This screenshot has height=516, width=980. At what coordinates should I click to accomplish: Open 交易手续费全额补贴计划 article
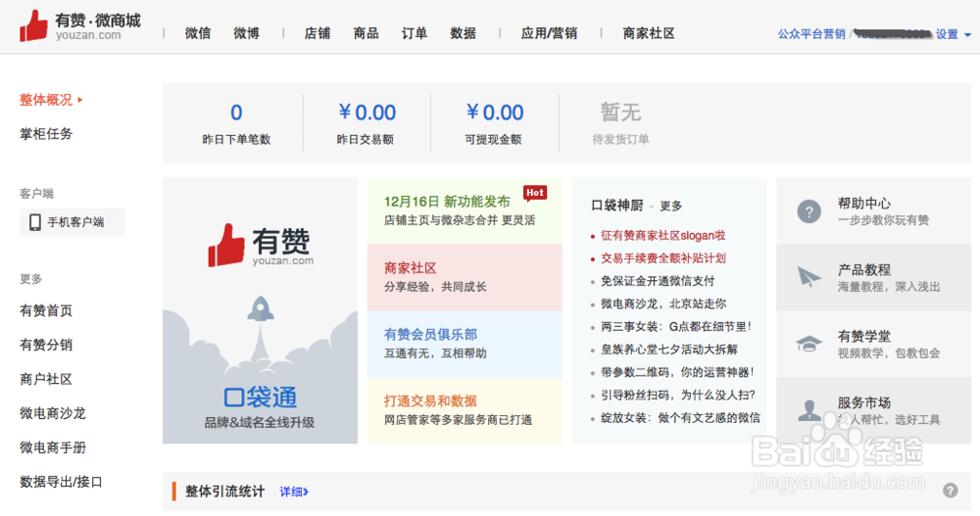[x=663, y=258]
